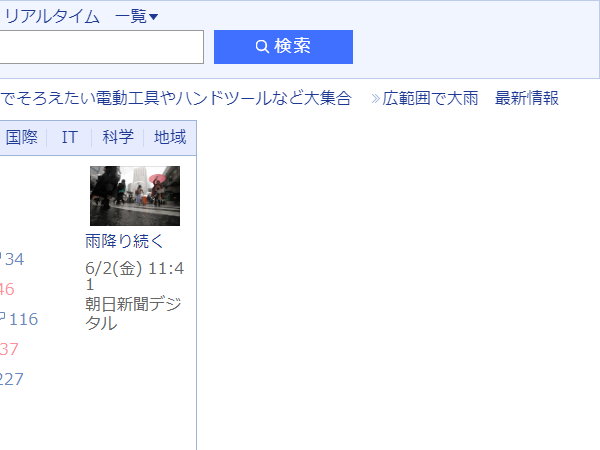Click the comment count 34
Viewport: 600px width, 450px height.
click(x=14, y=259)
